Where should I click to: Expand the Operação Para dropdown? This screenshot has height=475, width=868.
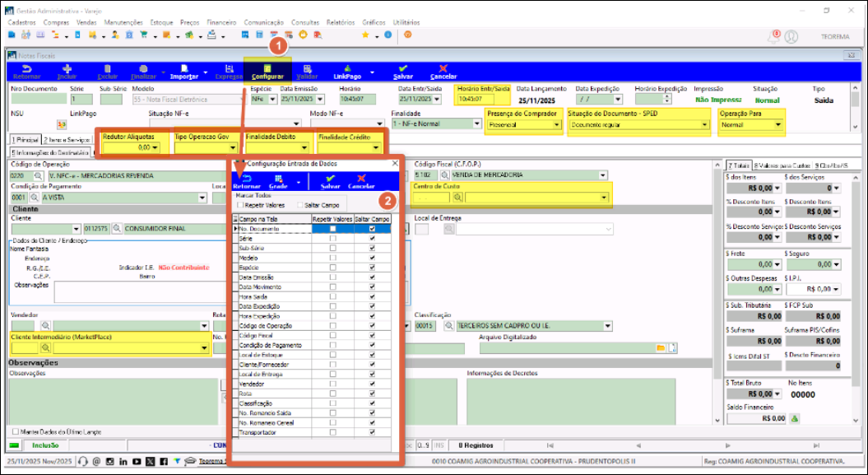(779, 126)
